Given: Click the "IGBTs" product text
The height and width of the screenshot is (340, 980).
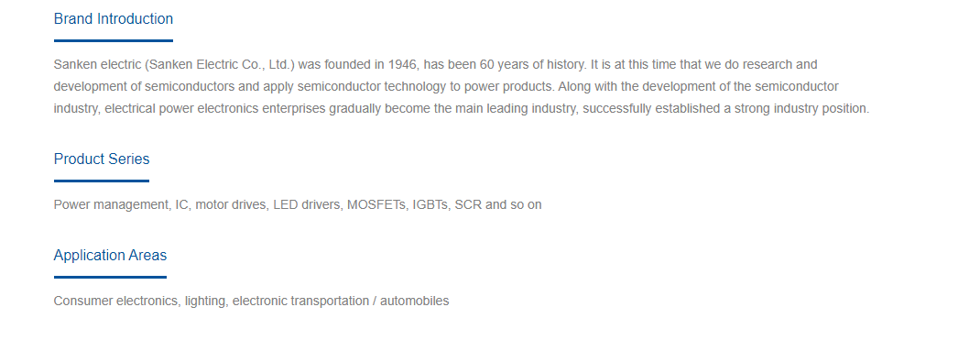Looking at the screenshot, I should 430,204.
